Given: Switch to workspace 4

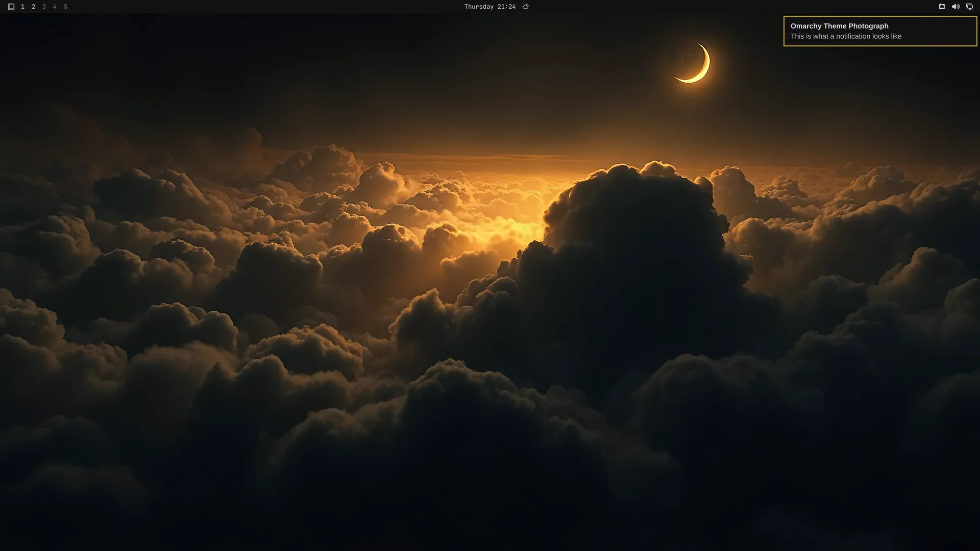Looking at the screenshot, I should pyautogui.click(x=55, y=7).
